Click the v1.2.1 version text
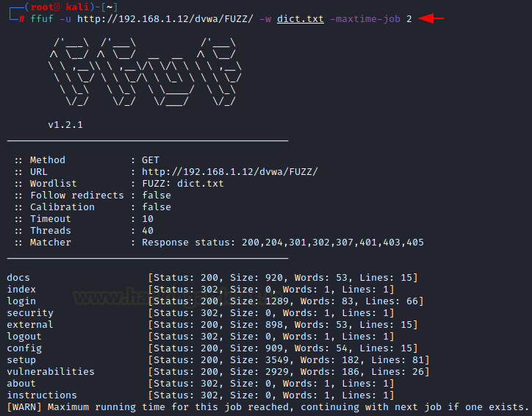The height and width of the screenshot is (416, 532). click(x=65, y=125)
